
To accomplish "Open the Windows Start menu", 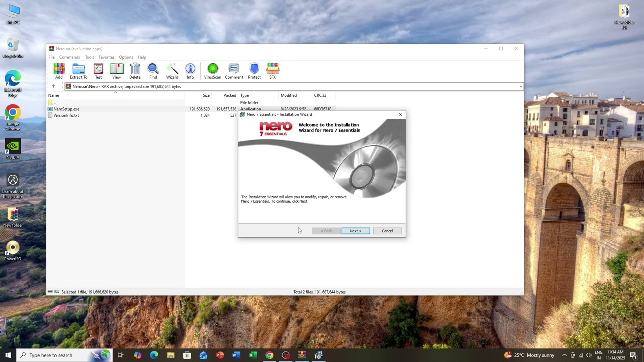I will pyautogui.click(x=8, y=355).
